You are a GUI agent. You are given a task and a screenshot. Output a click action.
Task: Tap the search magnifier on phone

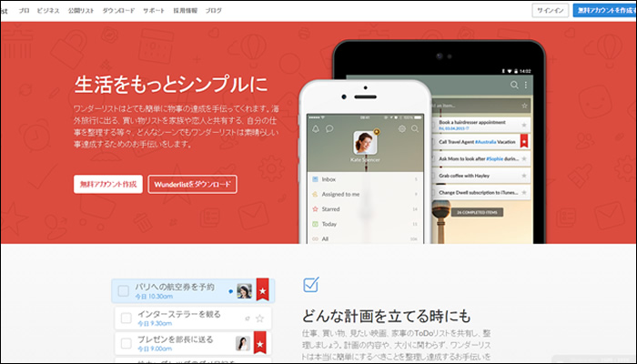tap(415, 129)
